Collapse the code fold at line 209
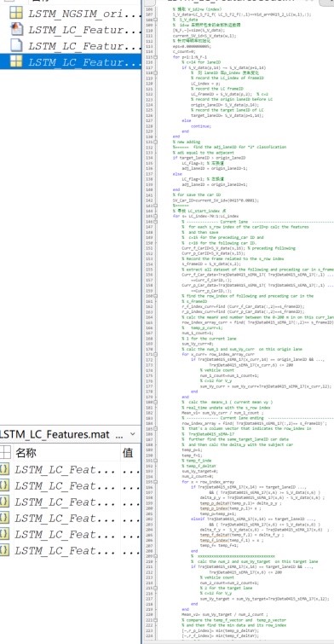 [x=155, y=556]
